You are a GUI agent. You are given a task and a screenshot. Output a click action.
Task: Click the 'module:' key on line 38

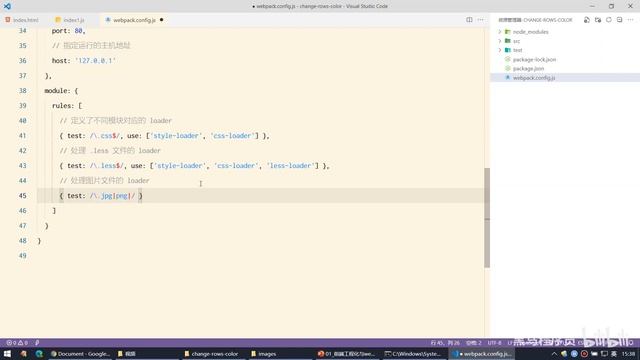[58, 91]
